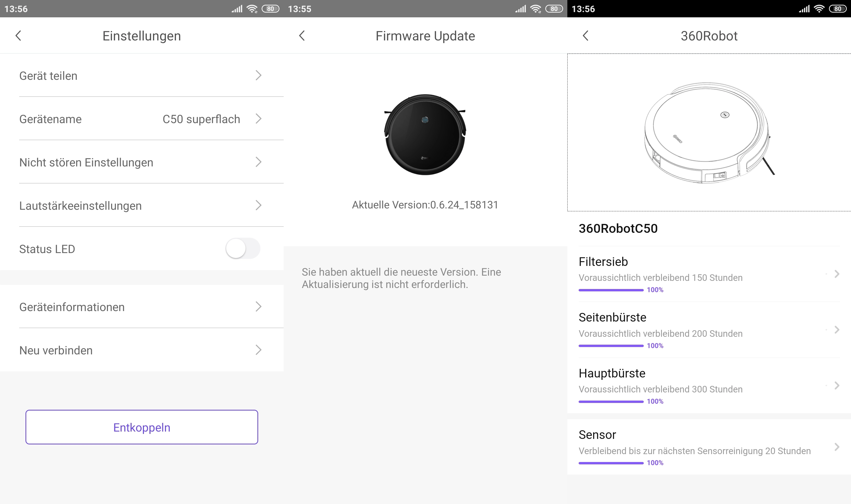This screenshot has height=504, width=851.
Task: Click the 13:55 clock in status bar
Action: coord(299,9)
